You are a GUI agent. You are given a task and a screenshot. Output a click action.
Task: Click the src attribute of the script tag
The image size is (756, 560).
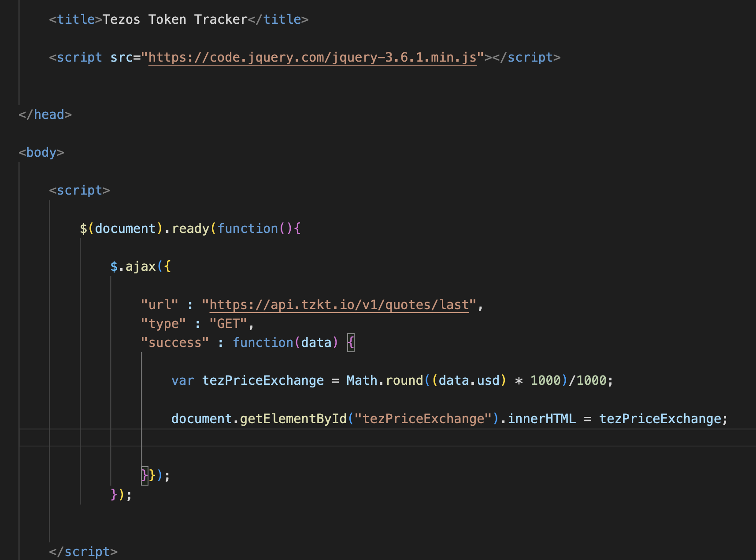pyautogui.click(x=121, y=58)
